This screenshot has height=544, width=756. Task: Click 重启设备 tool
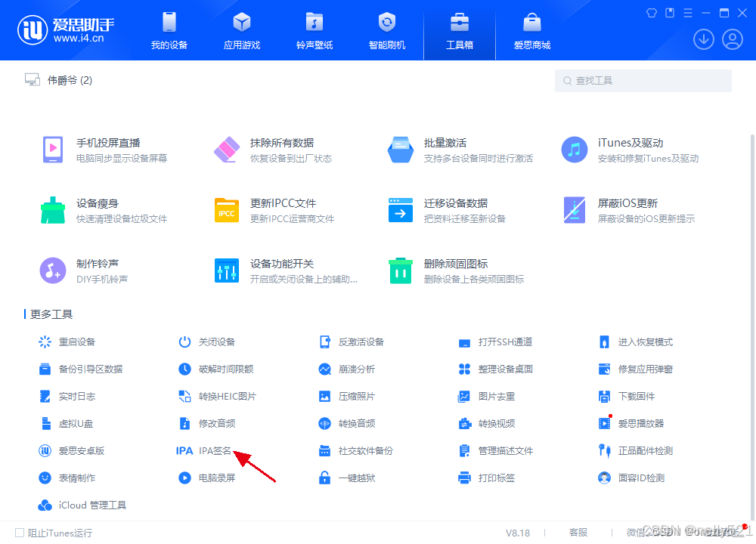point(67,342)
